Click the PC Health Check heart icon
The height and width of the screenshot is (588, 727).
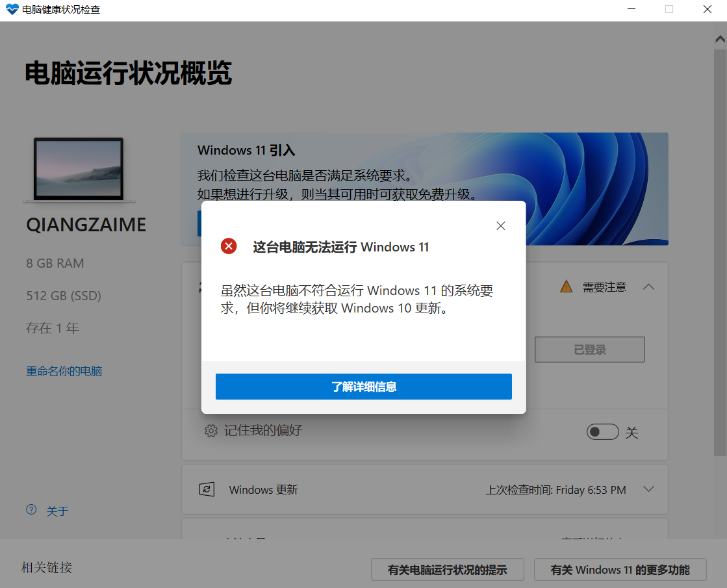click(x=12, y=10)
